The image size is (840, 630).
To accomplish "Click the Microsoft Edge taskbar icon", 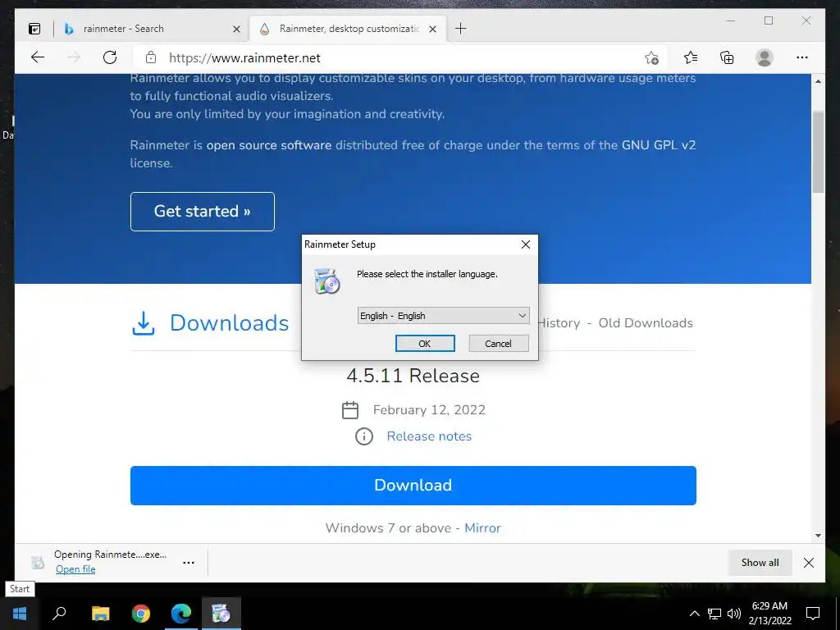I will tap(181, 614).
